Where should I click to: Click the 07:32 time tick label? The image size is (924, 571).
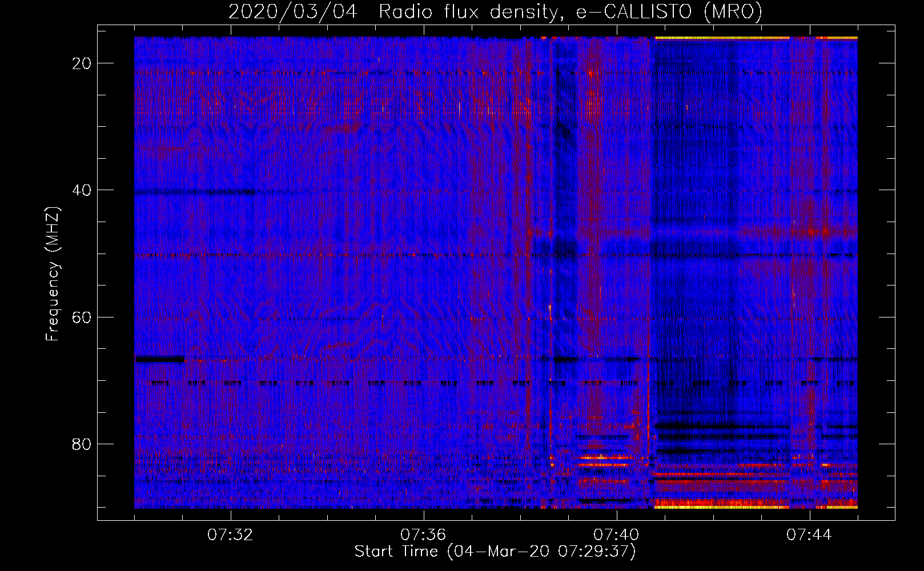tap(230, 535)
